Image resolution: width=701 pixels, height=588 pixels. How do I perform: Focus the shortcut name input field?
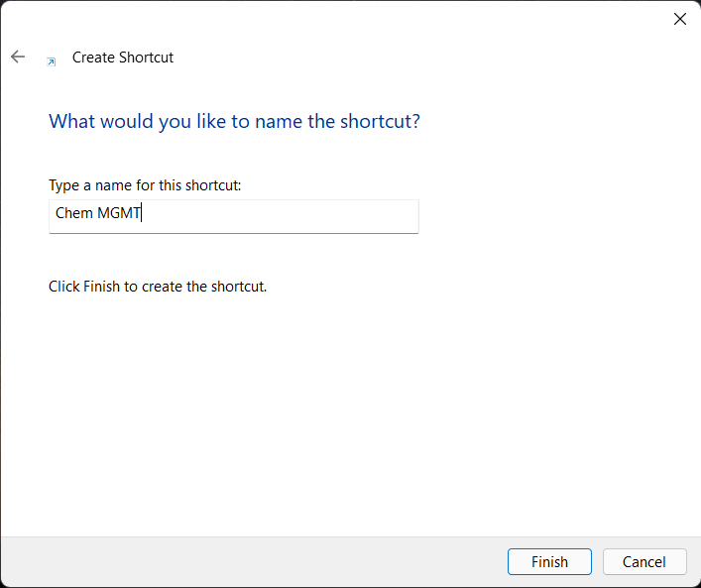(x=234, y=216)
